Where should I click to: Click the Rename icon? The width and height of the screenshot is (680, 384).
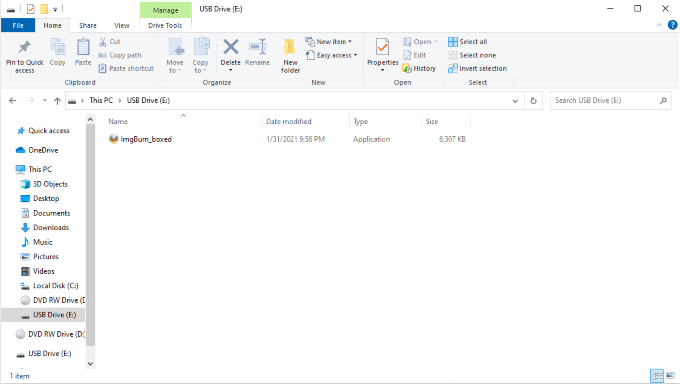257,47
